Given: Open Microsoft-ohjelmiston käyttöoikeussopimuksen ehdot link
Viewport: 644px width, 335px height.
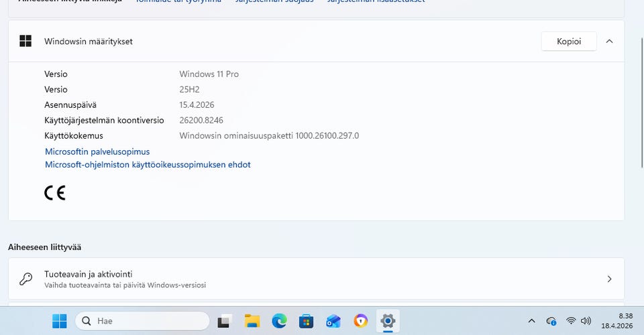Looking at the screenshot, I should (148, 165).
